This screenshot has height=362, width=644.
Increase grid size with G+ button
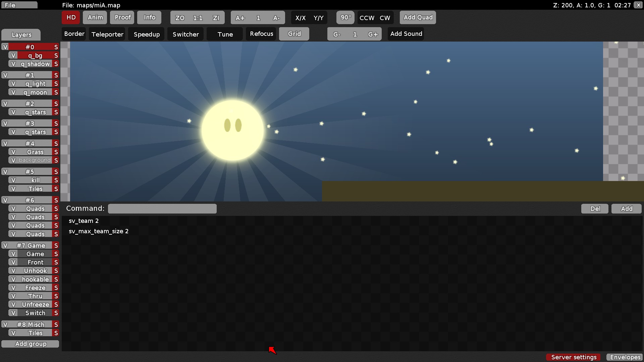click(x=373, y=34)
